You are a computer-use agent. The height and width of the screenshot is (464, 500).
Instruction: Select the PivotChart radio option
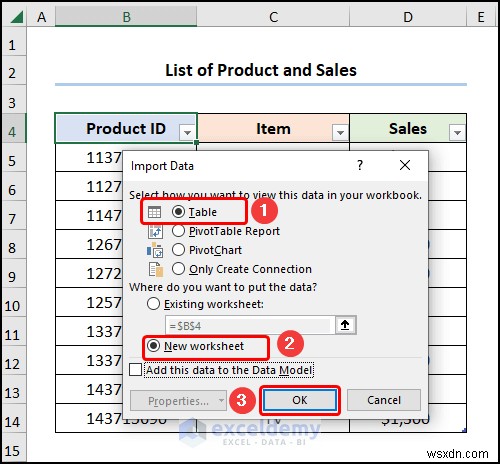178,250
